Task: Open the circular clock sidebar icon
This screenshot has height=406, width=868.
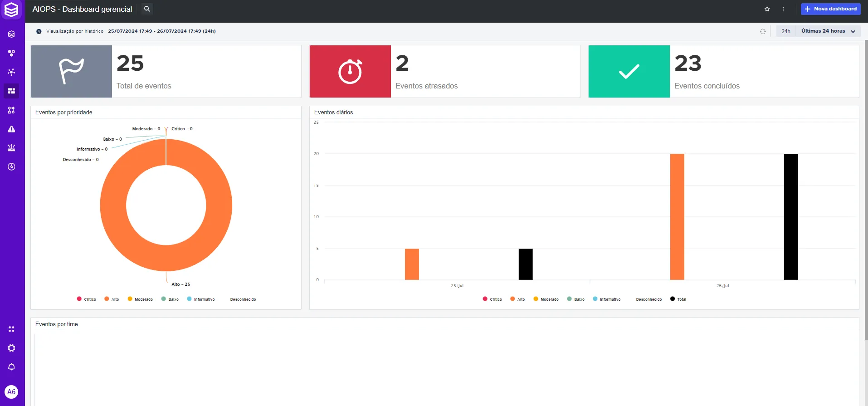Action: (11, 167)
